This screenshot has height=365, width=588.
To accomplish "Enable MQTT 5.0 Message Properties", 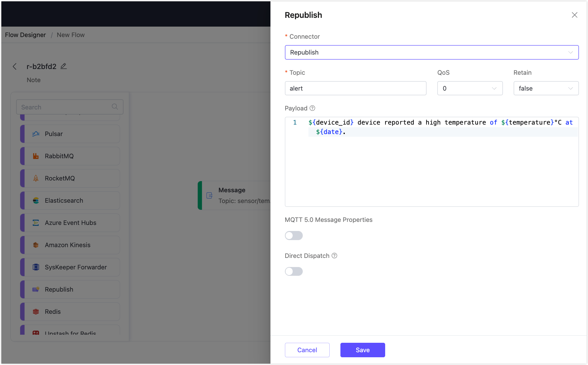I will pyautogui.click(x=294, y=235).
